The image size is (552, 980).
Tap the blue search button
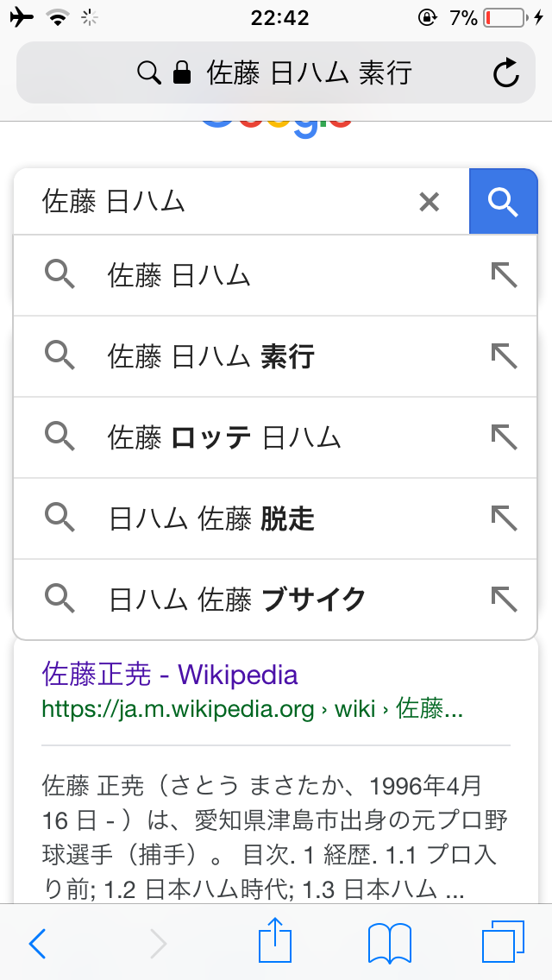(503, 200)
